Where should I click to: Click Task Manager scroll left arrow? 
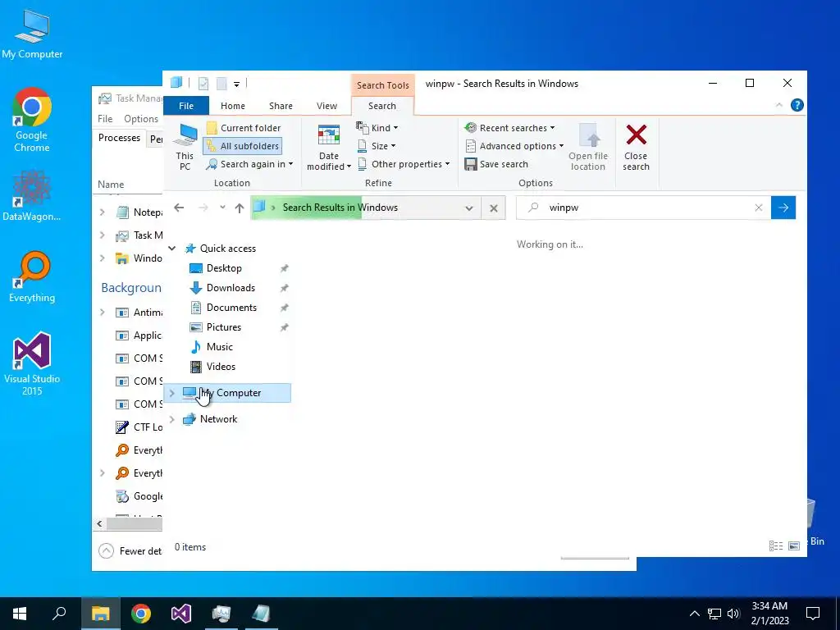[99, 524]
